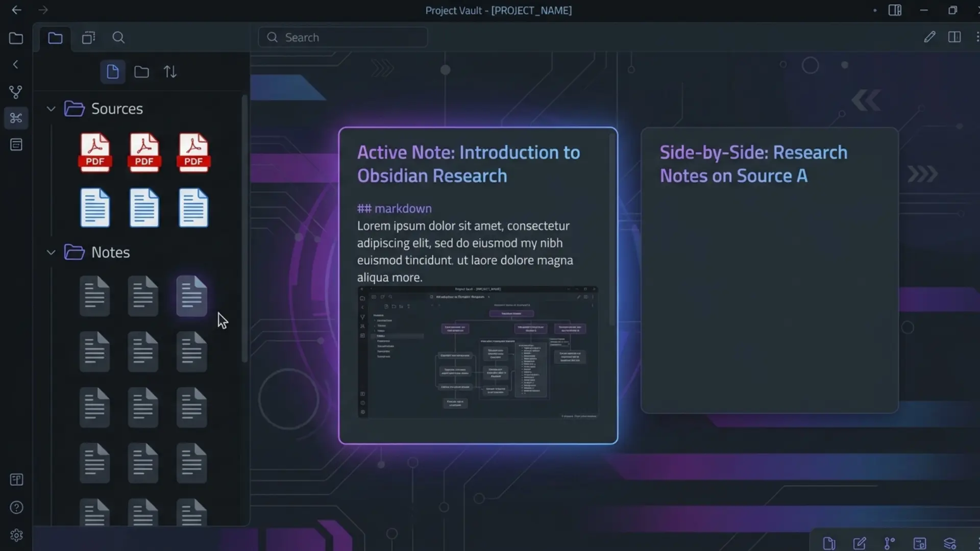Select the Notes folder label

tap(110, 252)
